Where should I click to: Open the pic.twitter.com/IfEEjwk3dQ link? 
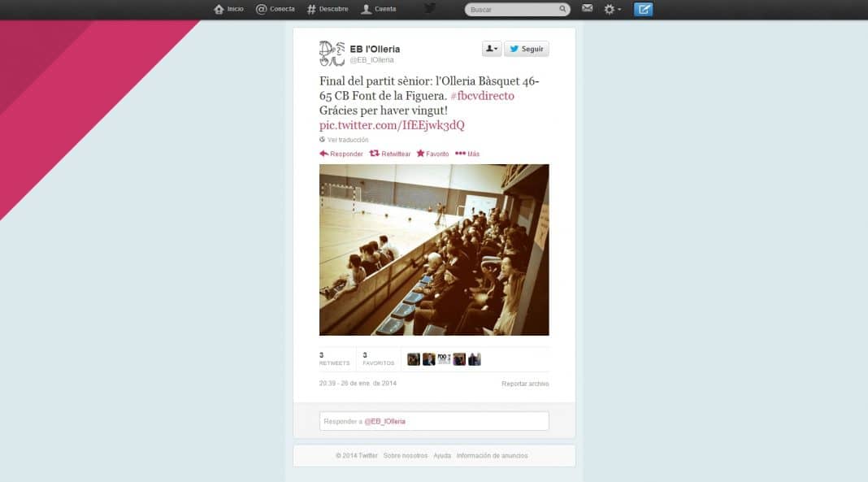point(392,125)
